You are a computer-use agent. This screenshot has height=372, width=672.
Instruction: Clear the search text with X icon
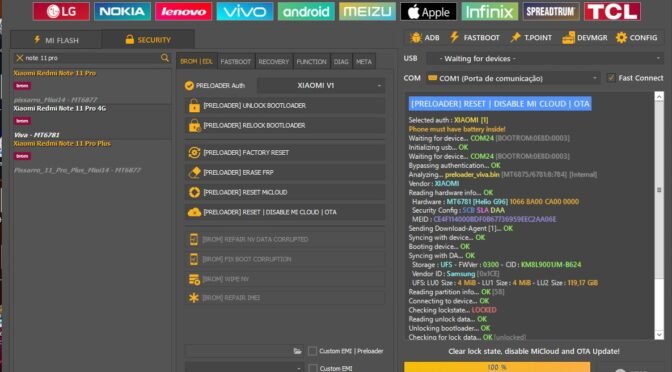coord(19,58)
